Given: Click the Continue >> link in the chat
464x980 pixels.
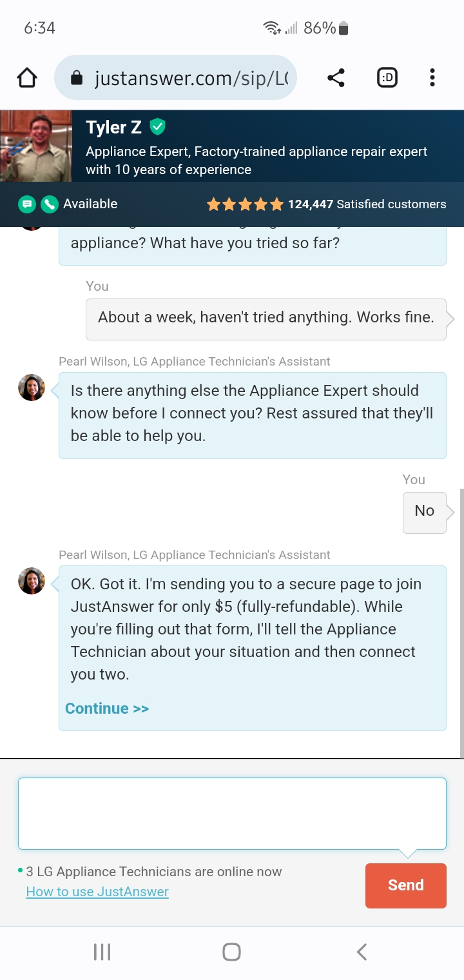Looking at the screenshot, I should coord(106,708).
